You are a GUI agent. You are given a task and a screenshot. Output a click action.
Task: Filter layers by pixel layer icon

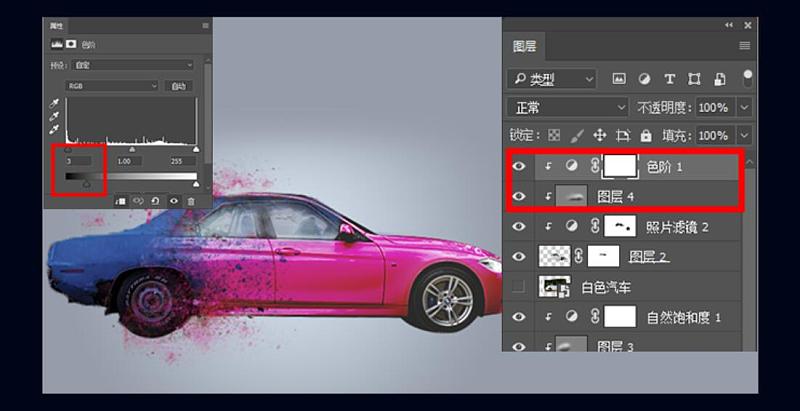click(x=619, y=78)
